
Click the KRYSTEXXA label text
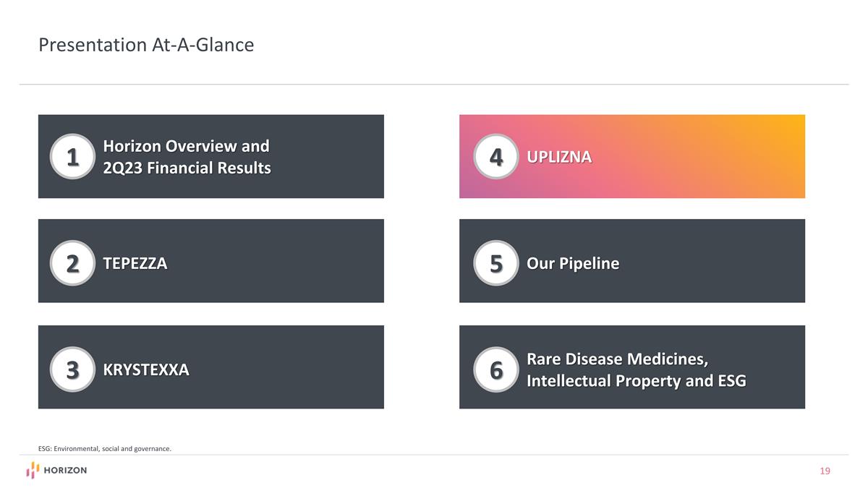point(146,370)
